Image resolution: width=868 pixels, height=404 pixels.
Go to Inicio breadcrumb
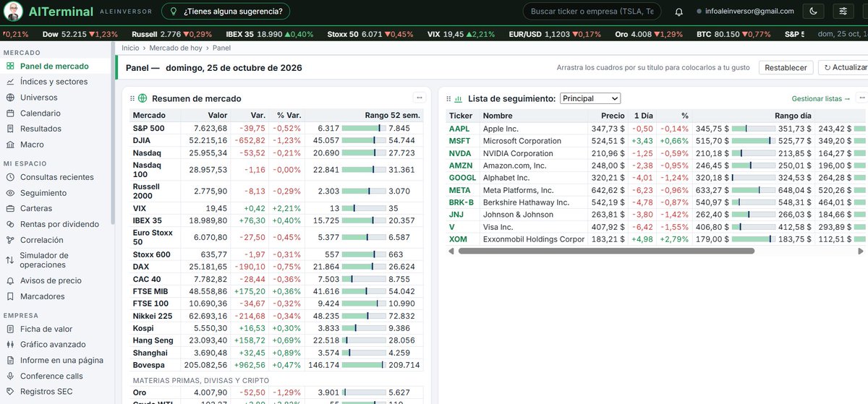pos(130,48)
